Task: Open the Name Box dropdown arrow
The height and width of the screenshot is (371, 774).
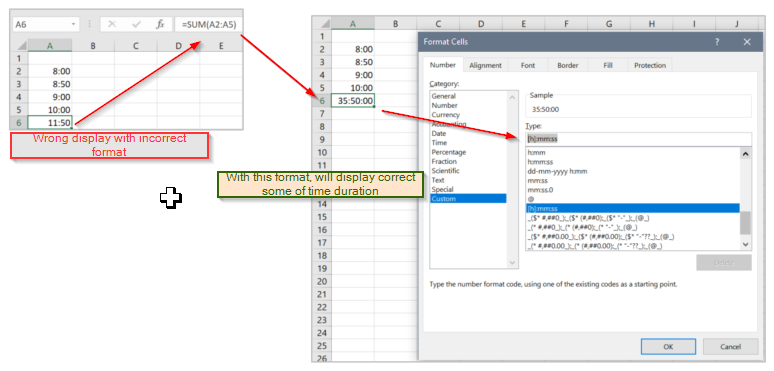Action: 74,24
